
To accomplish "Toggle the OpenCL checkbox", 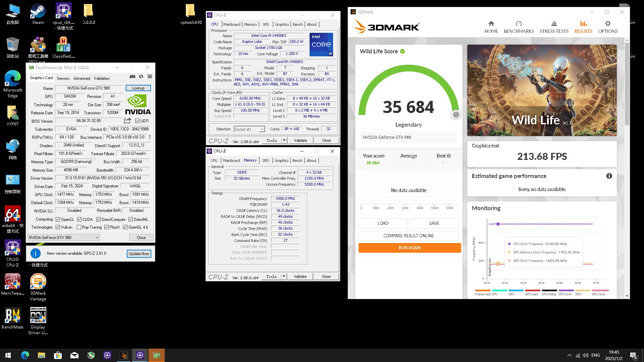I will point(58,220).
